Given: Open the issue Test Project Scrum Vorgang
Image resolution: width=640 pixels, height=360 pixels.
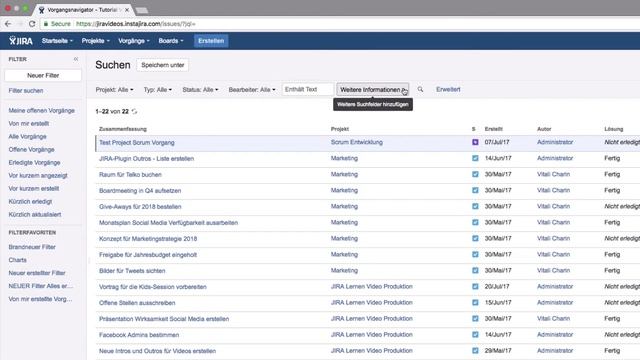Looking at the screenshot, I should (x=137, y=142).
